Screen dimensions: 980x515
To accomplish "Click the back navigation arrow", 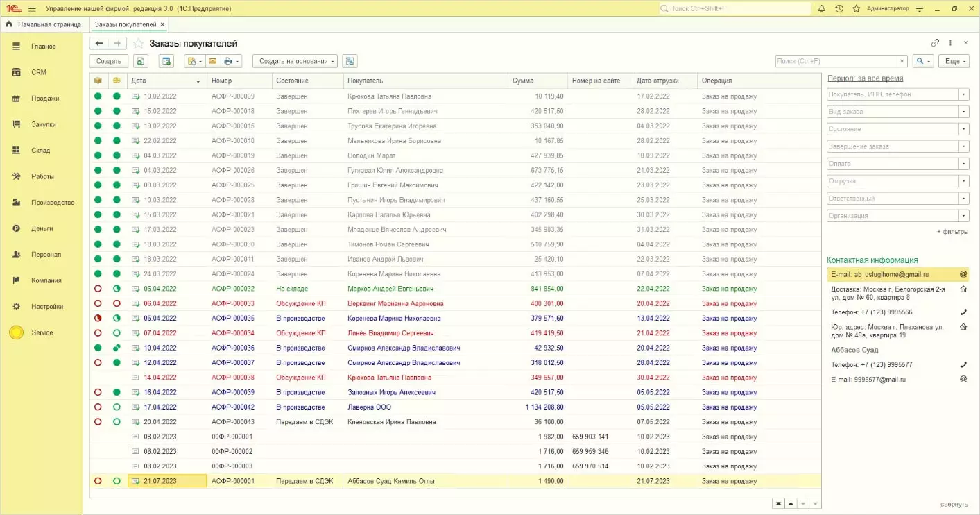I will (x=99, y=43).
